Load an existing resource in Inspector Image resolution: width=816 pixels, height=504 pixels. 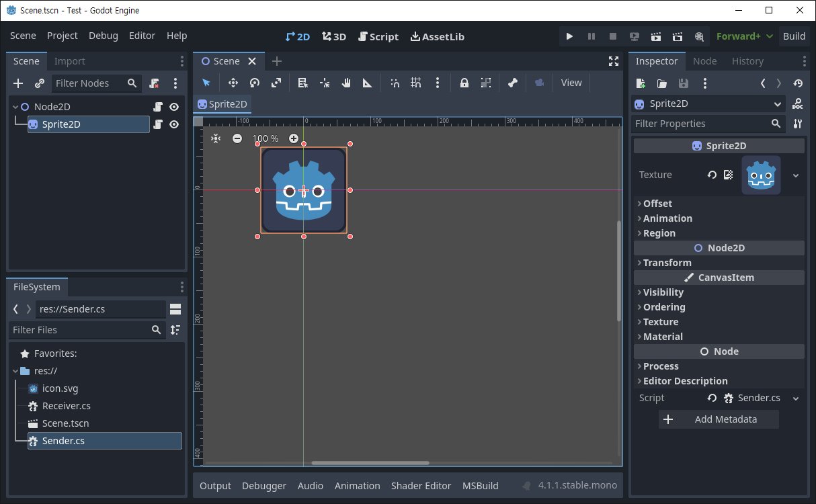tap(662, 83)
